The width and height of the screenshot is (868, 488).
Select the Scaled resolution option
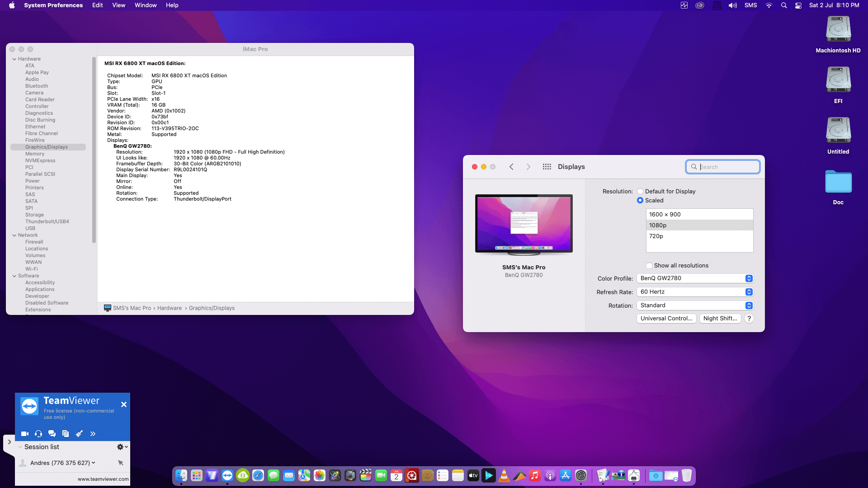(x=640, y=201)
